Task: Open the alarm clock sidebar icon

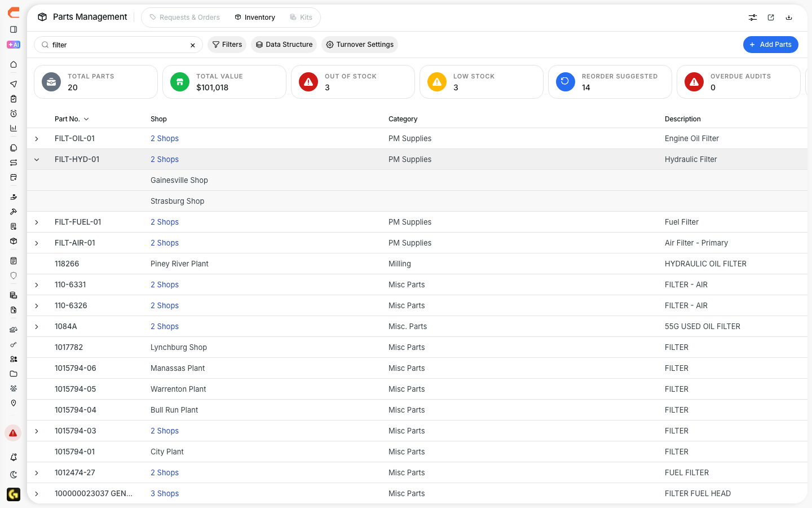Action: click(x=14, y=113)
